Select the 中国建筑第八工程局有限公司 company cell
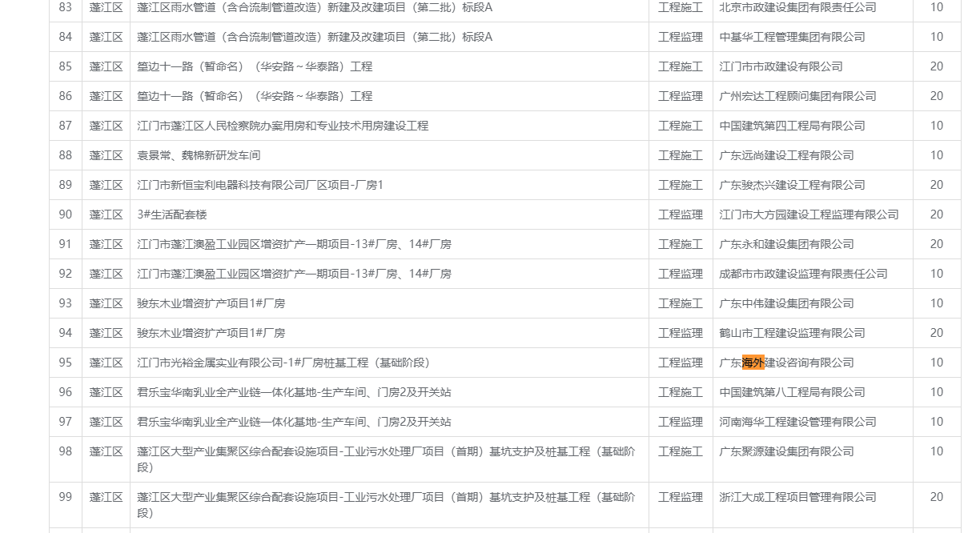The image size is (980, 533). [792, 392]
